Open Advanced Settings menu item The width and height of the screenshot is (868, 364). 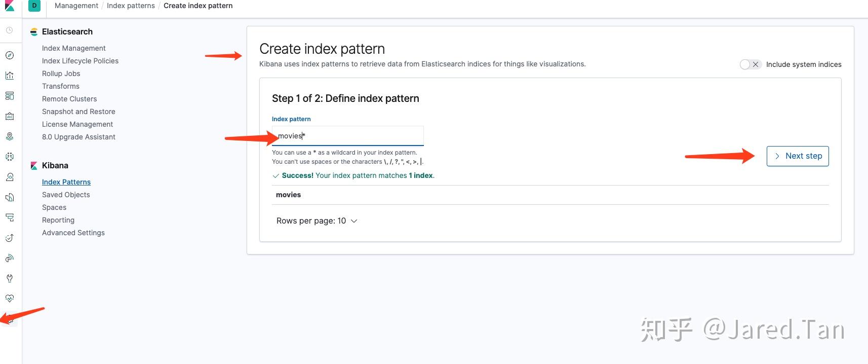click(x=73, y=233)
